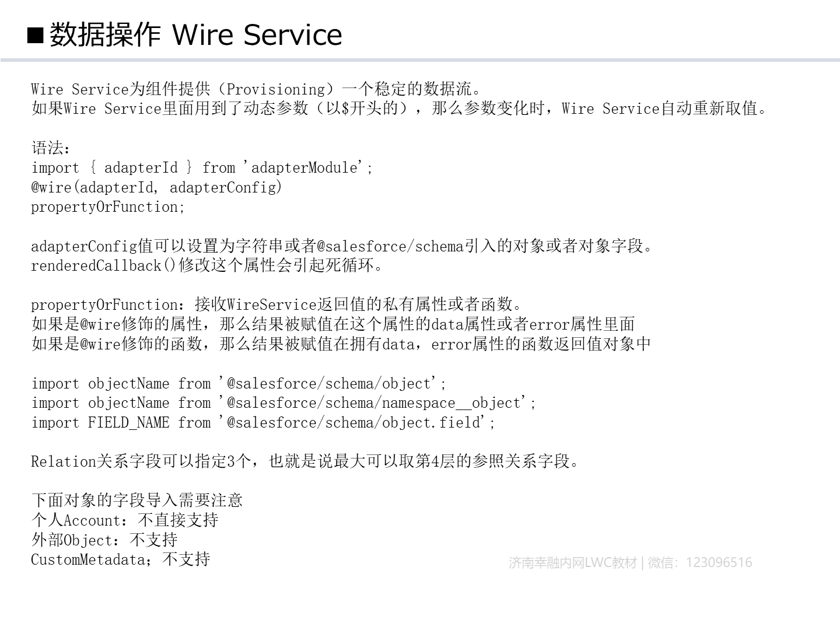Click the 语法： heading
Viewport: 840px width, 630px height.
point(51,148)
